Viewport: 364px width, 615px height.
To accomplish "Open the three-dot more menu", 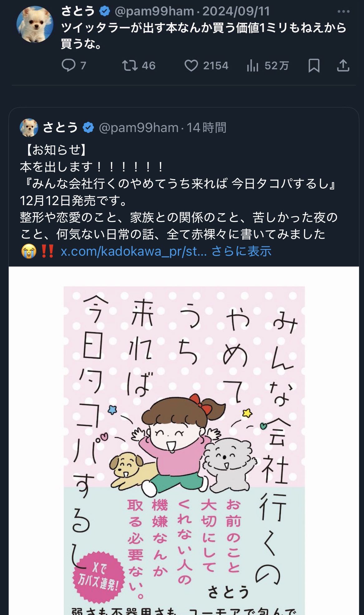I will click(x=343, y=12).
